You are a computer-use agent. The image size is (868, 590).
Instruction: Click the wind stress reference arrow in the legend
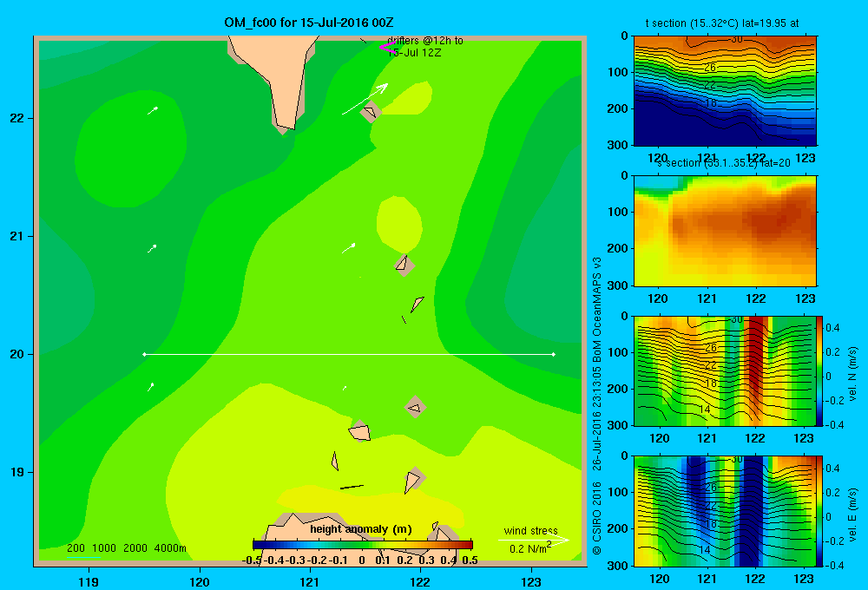coord(534,539)
